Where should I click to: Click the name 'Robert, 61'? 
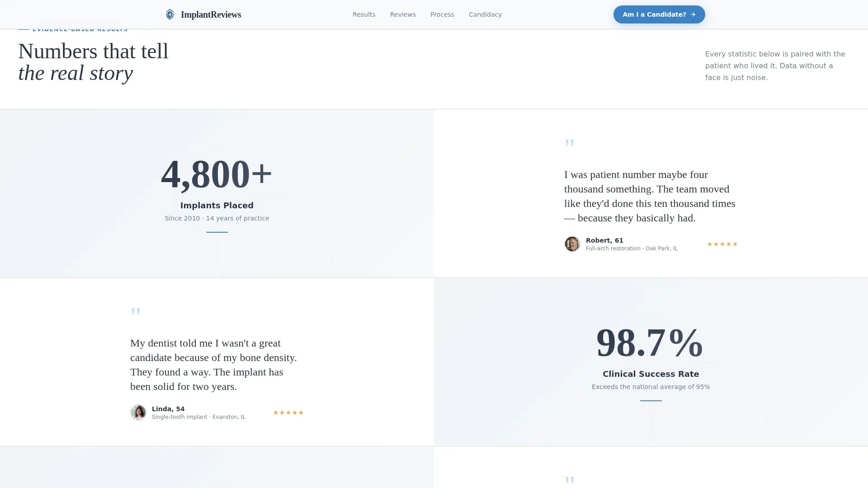pos(604,240)
